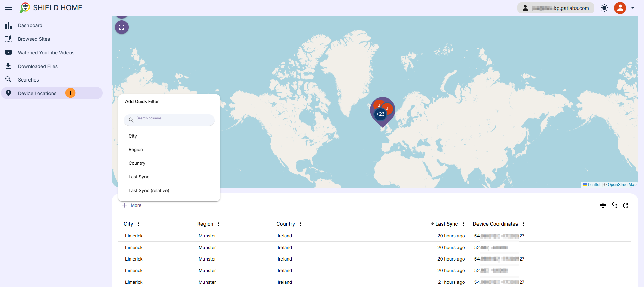644x287 pixels.
Task: Click the Searches globe magnifier icon
Action: pyautogui.click(x=8, y=79)
